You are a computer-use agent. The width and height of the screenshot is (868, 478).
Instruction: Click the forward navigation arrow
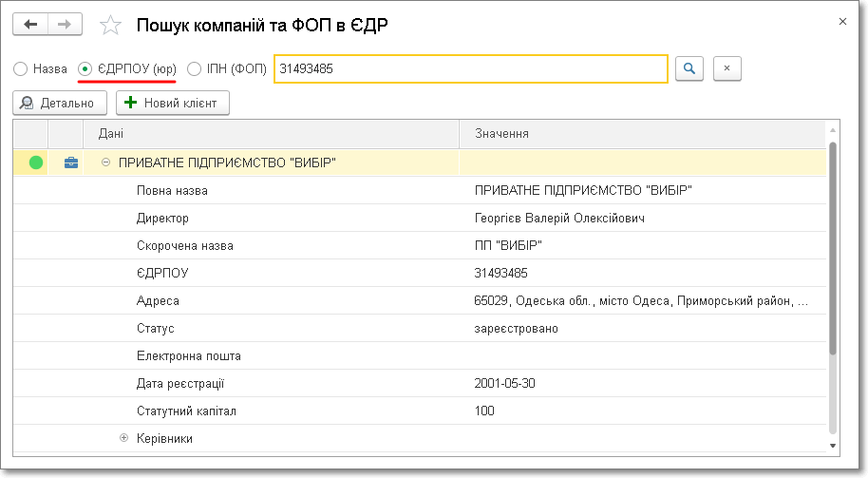[x=65, y=25]
